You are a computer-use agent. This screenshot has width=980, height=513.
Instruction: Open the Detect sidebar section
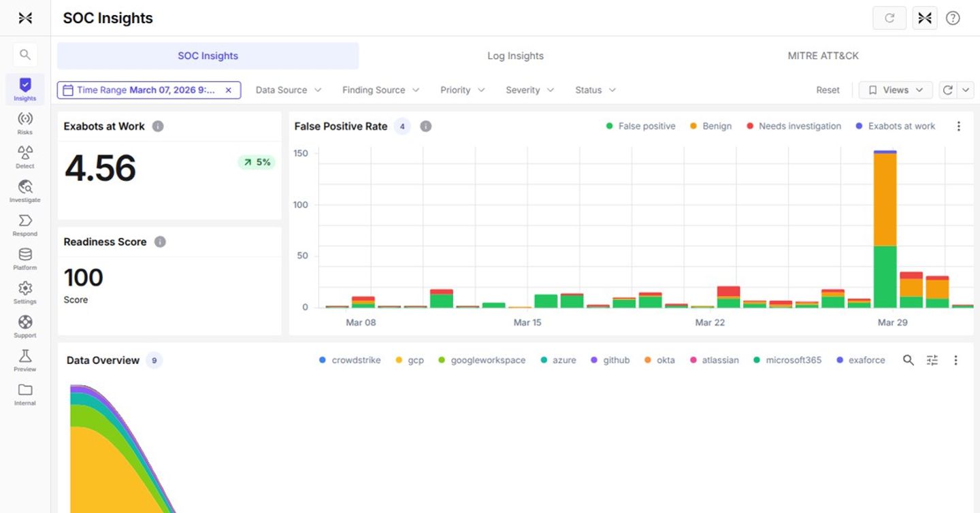point(25,156)
